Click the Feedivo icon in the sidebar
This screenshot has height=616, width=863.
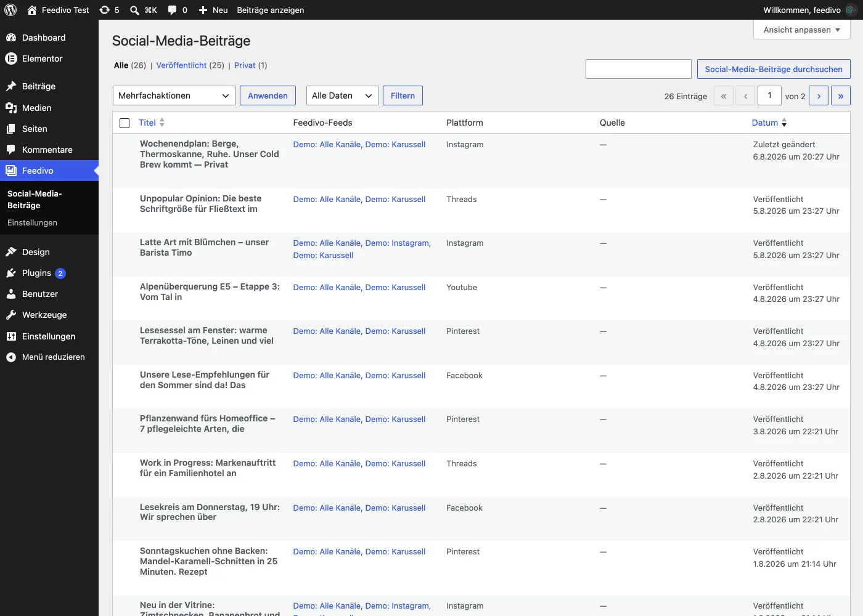[x=11, y=171]
